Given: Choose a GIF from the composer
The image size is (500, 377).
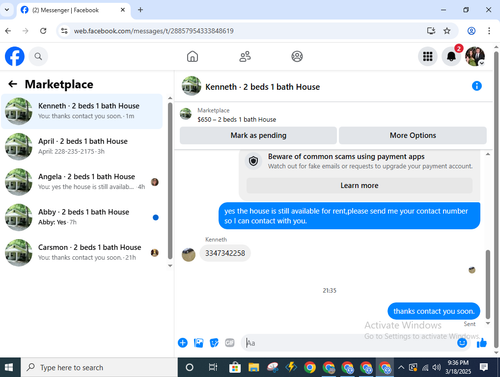Looking at the screenshot, I should 230,343.
